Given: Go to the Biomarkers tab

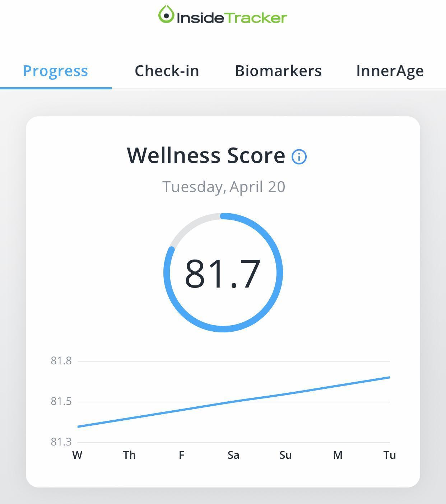Looking at the screenshot, I should point(278,71).
